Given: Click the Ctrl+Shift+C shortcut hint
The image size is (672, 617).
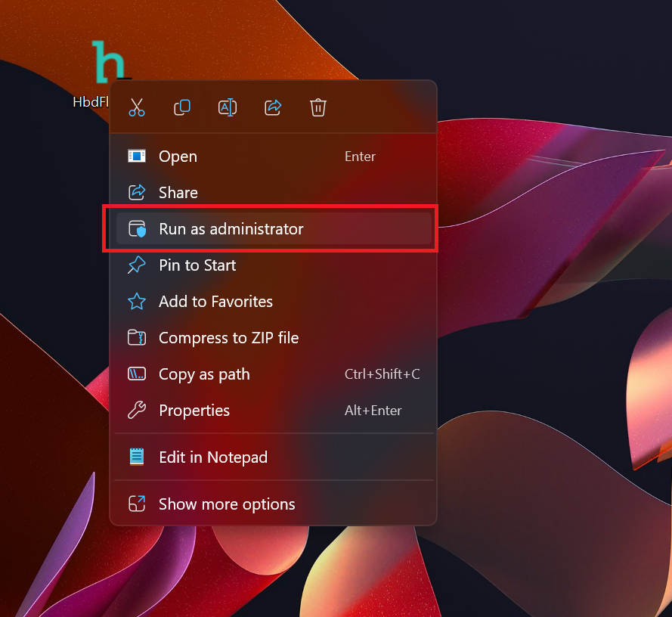Looking at the screenshot, I should (382, 374).
